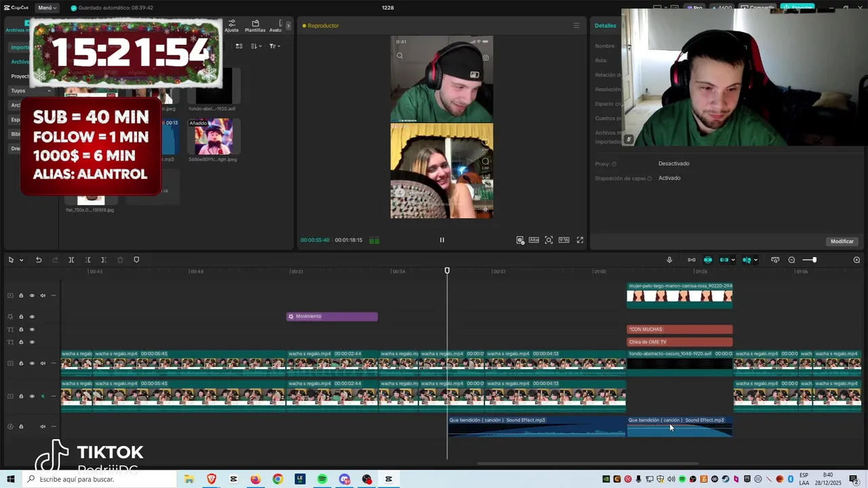Mute the audio track speaker icon
The height and width of the screenshot is (488, 868).
pos(43,426)
